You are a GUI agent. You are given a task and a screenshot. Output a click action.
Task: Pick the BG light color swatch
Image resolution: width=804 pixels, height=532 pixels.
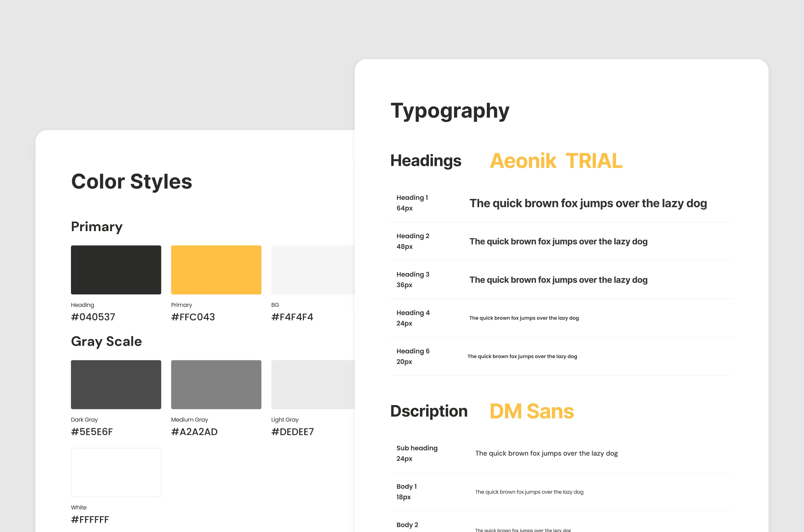[313, 270]
